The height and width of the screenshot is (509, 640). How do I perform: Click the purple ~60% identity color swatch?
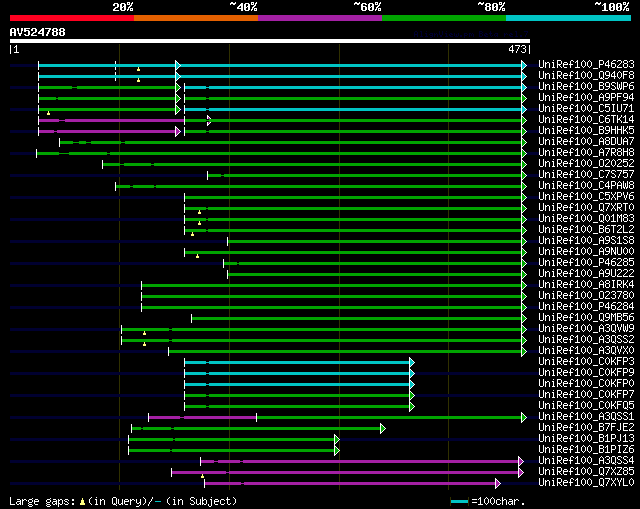point(320,18)
